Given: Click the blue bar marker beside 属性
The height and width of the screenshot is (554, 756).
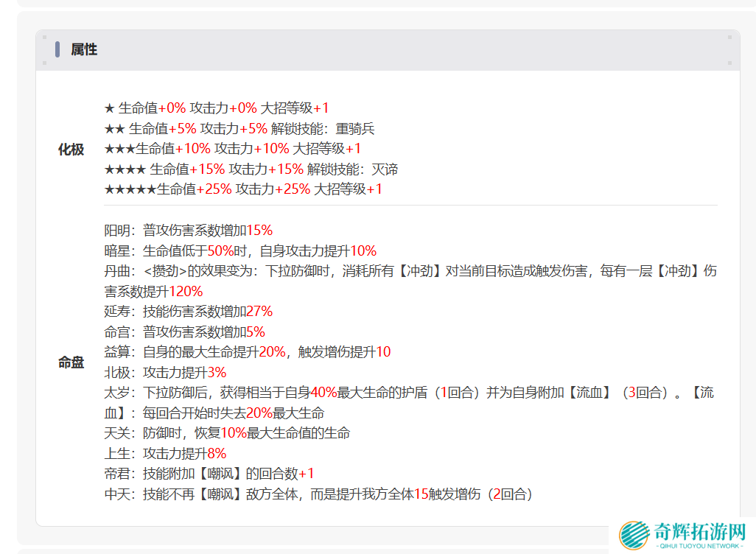Looking at the screenshot, I should coord(57,50).
